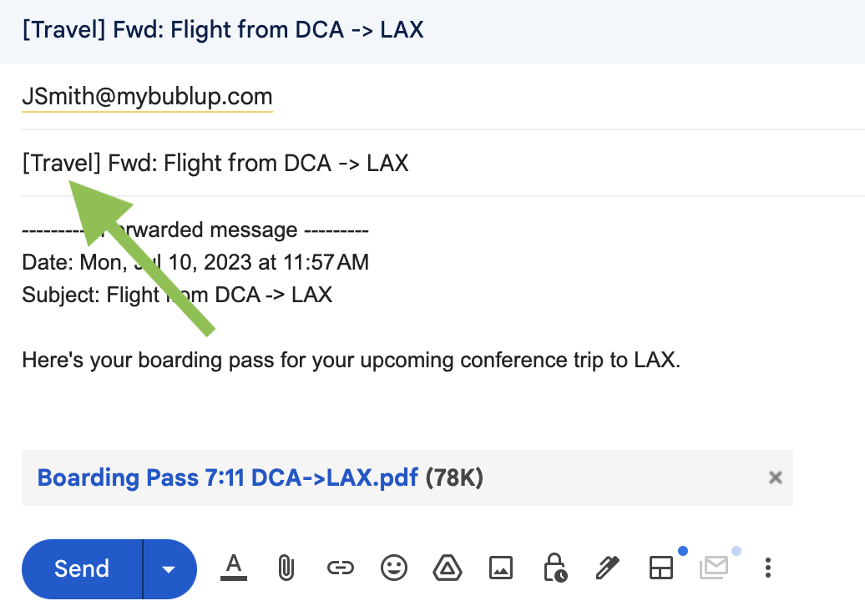Insert files using Google Drive icon
Image resolution: width=865 pixels, height=616 pixels.
[x=448, y=568]
